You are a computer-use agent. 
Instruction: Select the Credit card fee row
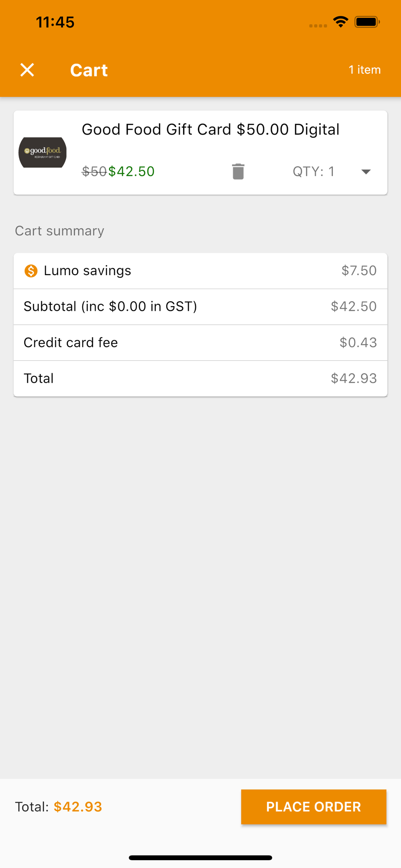(200, 342)
